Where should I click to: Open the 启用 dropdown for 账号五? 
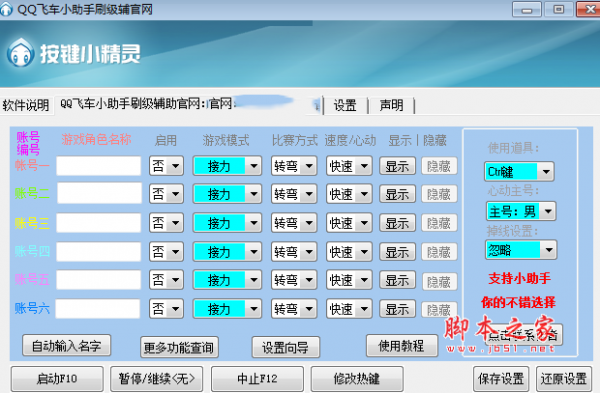coord(166,280)
